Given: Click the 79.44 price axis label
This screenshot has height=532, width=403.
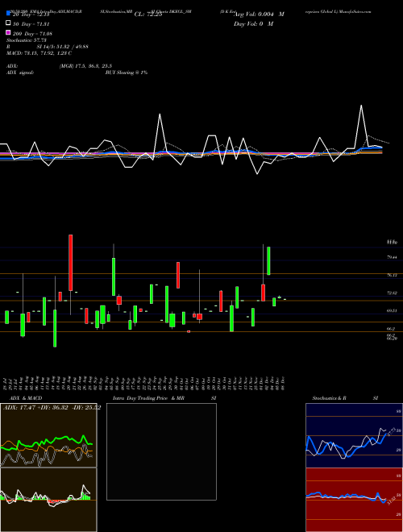Looking at the screenshot, I should pyautogui.click(x=392, y=257).
